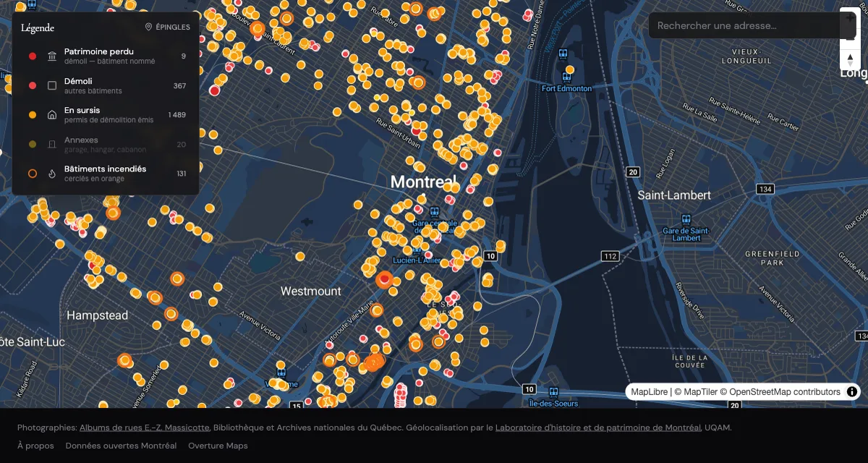
Task: Open Laboratoire d'histoire et de patrimoine link
Action: (597, 428)
